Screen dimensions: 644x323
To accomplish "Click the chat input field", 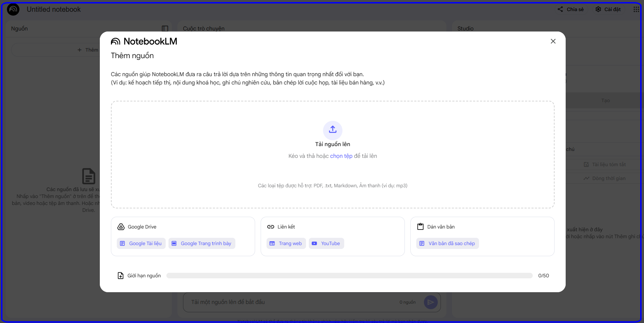I will tap(291, 302).
